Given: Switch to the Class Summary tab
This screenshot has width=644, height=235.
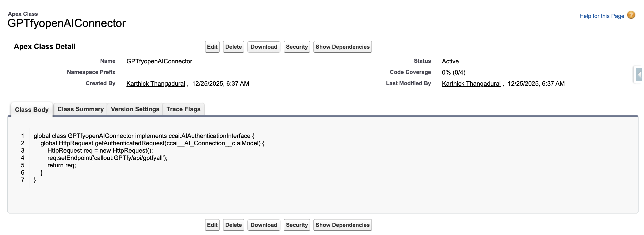Looking at the screenshot, I should 80,109.
